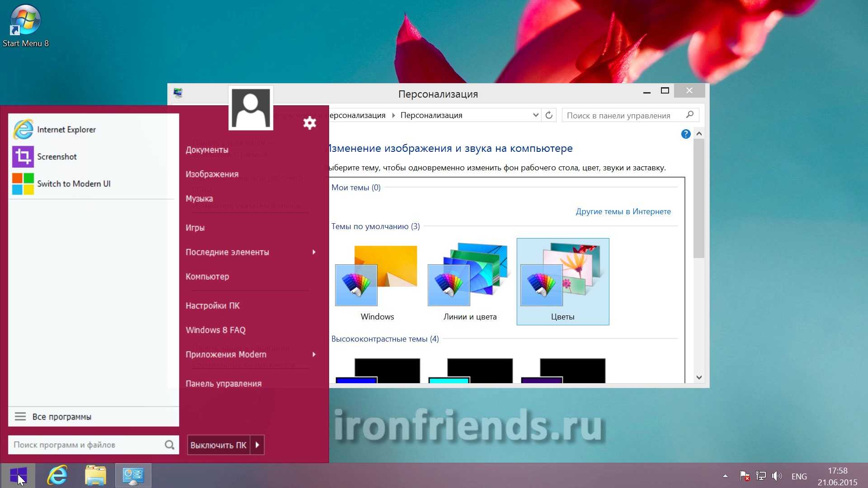Click Другие темы в Интернете link

pyautogui.click(x=623, y=211)
